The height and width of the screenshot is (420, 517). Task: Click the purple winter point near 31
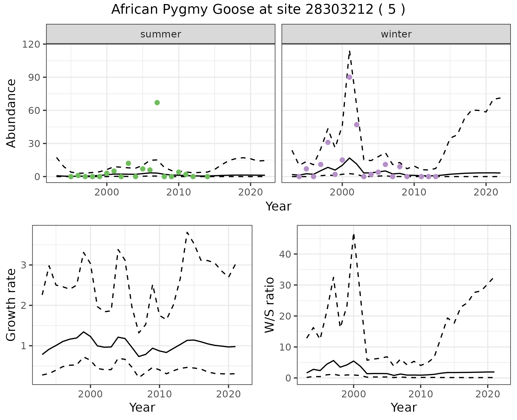click(x=328, y=142)
